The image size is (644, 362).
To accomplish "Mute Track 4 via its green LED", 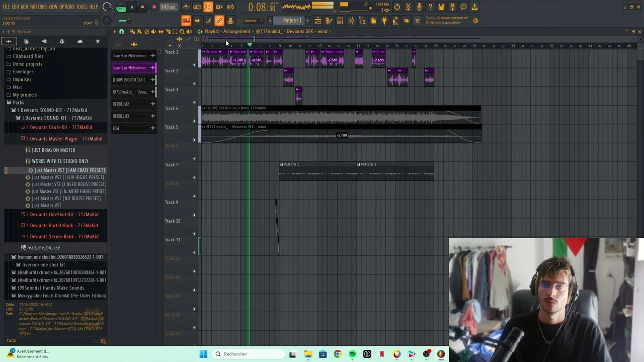I will pos(194,121).
